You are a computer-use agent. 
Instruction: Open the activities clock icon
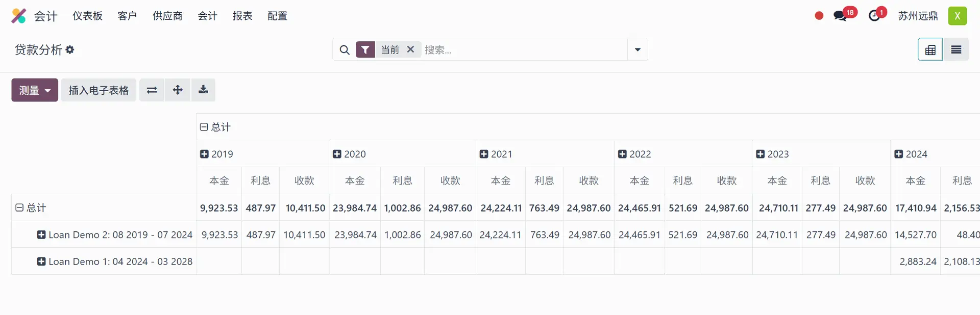[x=874, y=16]
